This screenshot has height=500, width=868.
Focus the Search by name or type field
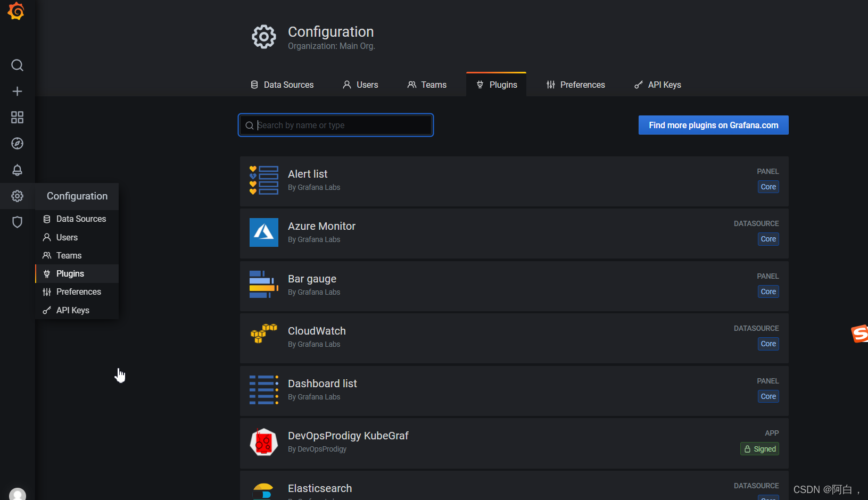point(336,125)
